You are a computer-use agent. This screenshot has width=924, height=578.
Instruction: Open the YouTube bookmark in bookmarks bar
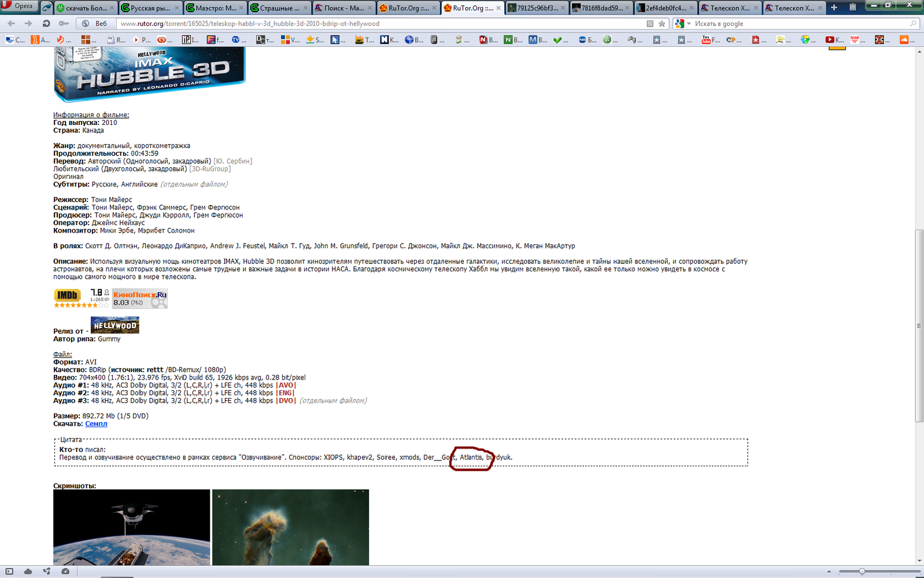(711, 39)
